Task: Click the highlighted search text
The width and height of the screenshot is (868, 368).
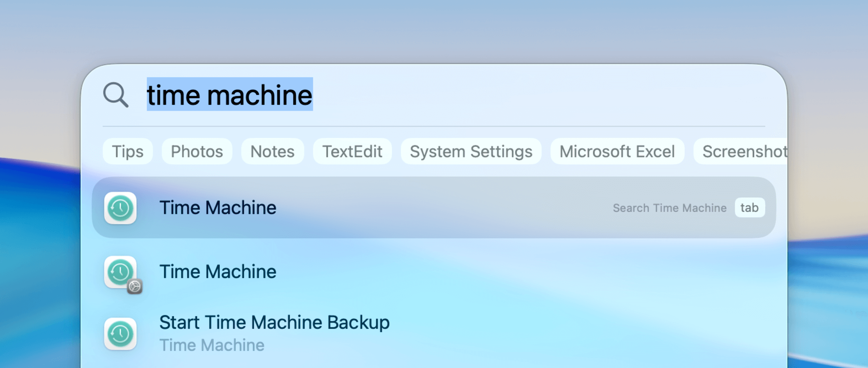Action: click(229, 95)
